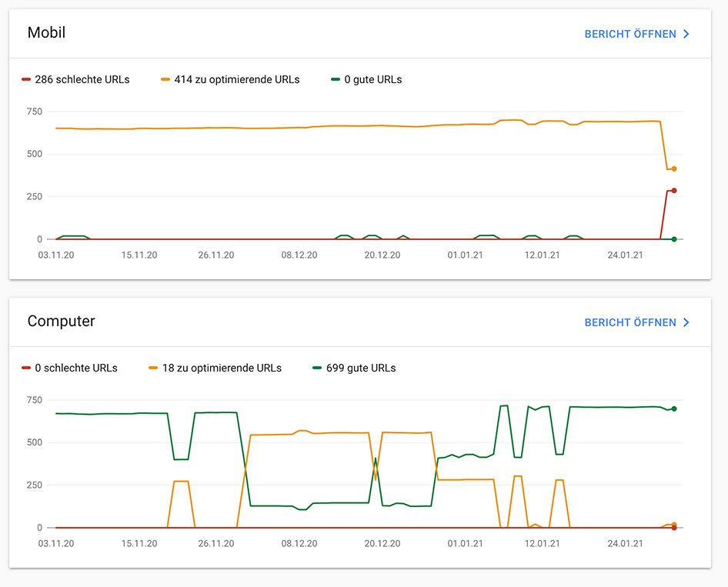The image size is (728, 587).
Task: Expand the chevron beside Mobil's BERICHT ÖFFNEN
Action: click(686, 34)
